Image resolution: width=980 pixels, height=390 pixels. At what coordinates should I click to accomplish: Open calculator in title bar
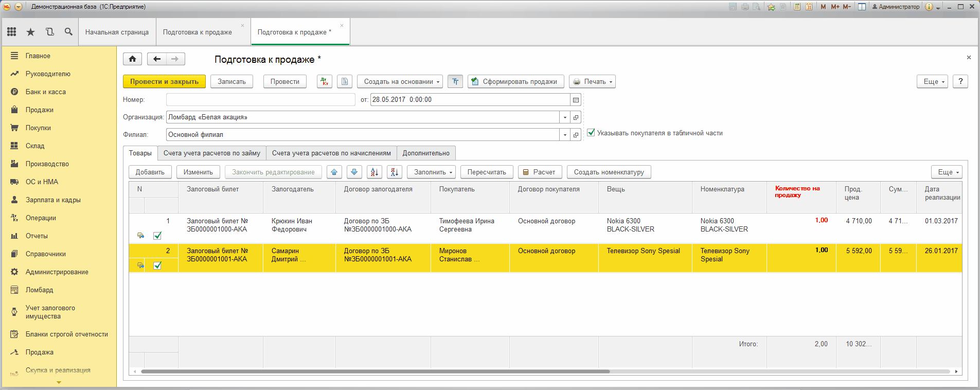coord(797,7)
